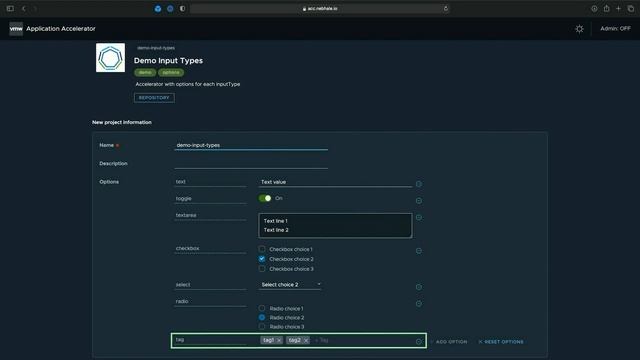Show the browser tab overview
This screenshot has width=640, height=360.
click(x=631, y=9)
